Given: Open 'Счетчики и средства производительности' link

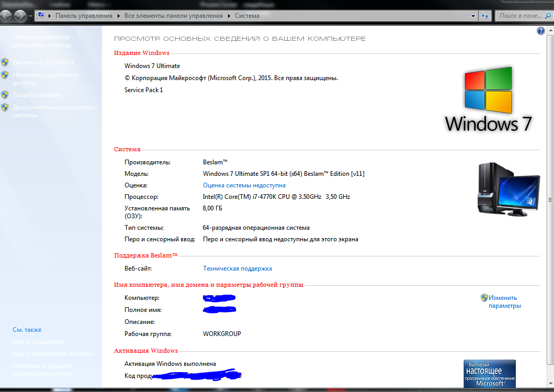Looking at the screenshot, I should point(42,369).
